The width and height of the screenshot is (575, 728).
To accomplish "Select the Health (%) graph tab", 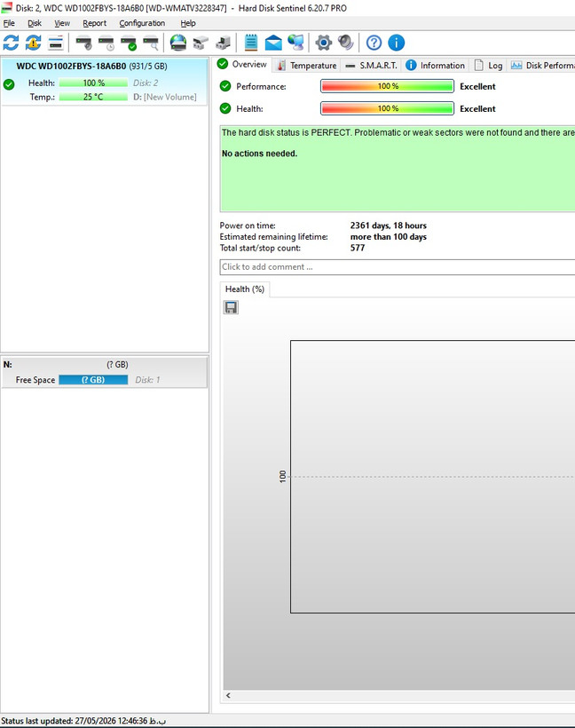I will click(x=245, y=289).
